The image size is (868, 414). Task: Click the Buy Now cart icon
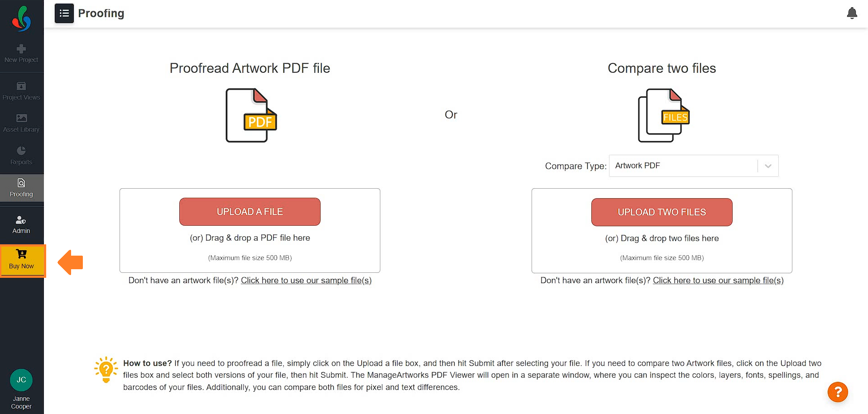[21, 254]
